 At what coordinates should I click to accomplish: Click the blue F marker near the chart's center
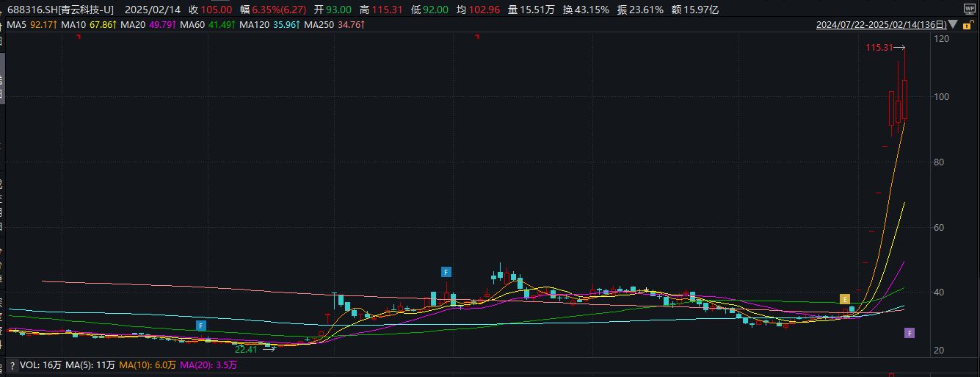[x=446, y=272]
